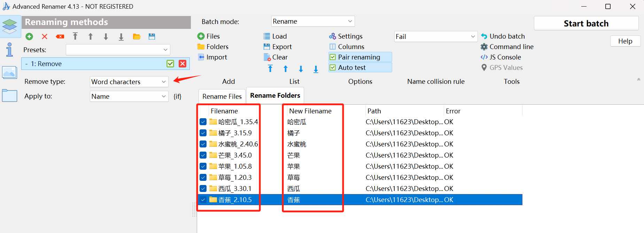Collapse the 1: Remove method panel
644x233 pixels.
[x=26, y=64]
